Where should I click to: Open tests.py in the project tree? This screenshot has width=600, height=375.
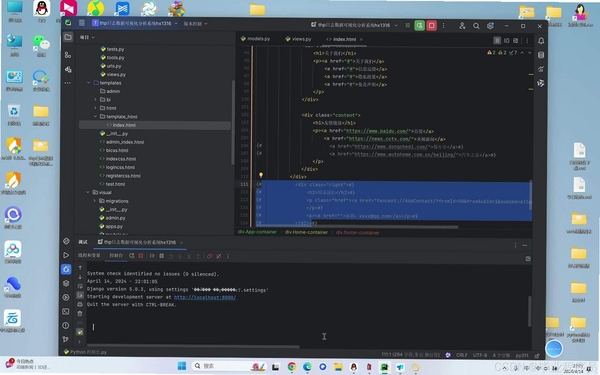pos(112,49)
